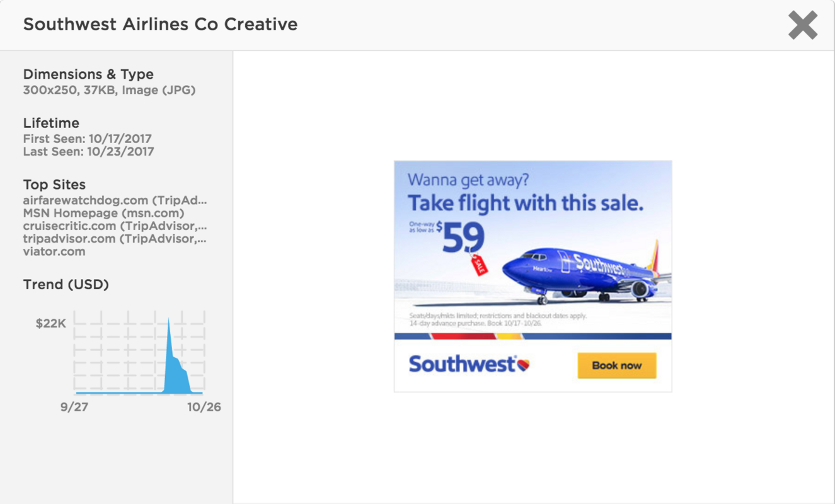The height and width of the screenshot is (504, 835).
Task: Open the airfarewatchdog.com top site entry
Action: [115, 200]
